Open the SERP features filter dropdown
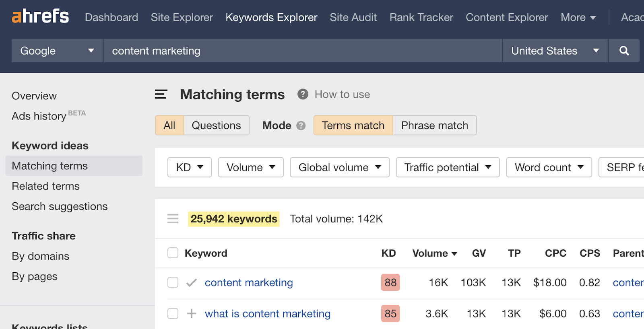The image size is (644, 329). pyautogui.click(x=621, y=167)
